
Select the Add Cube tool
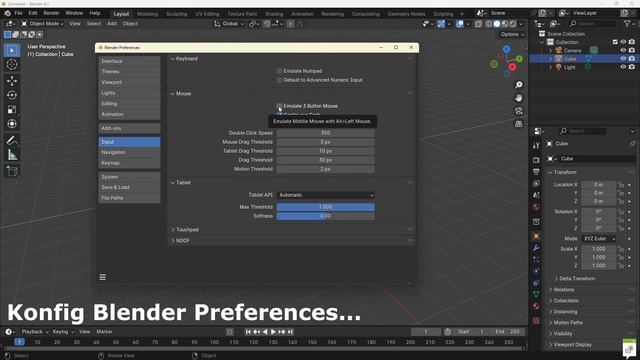[x=12, y=171]
